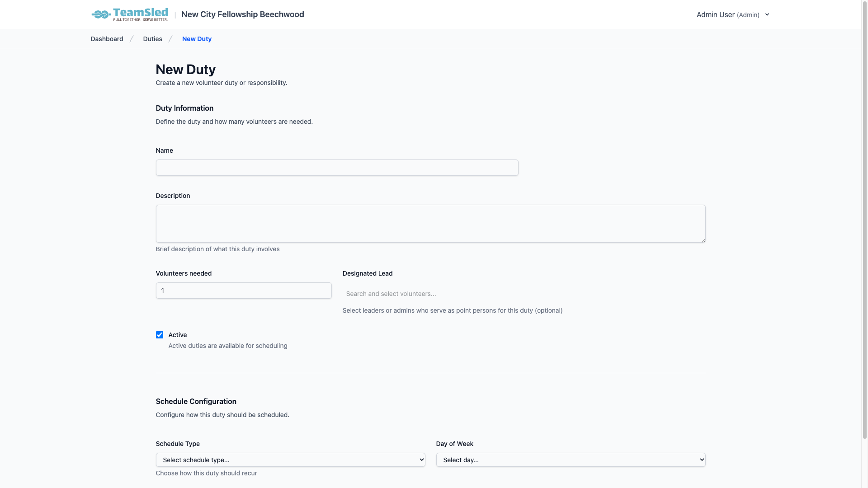The width and height of the screenshot is (868, 488).
Task: Grab the Description textarea resize handle
Action: pos(703,240)
